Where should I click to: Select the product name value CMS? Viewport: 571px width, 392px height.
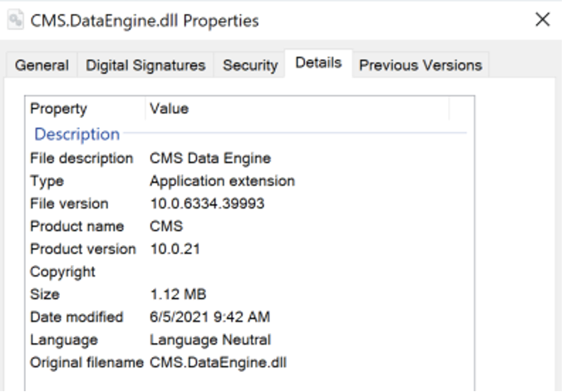pyautogui.click(x=166, y=227)
